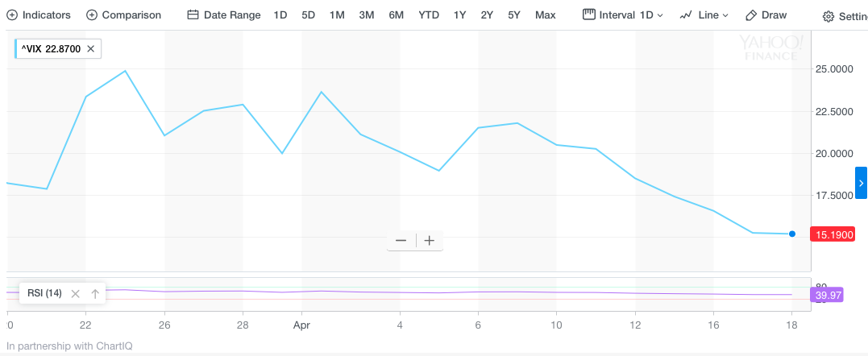Choose the 5Y date range
This screenshot has height=356, width=868.
(x=514, y=15)
